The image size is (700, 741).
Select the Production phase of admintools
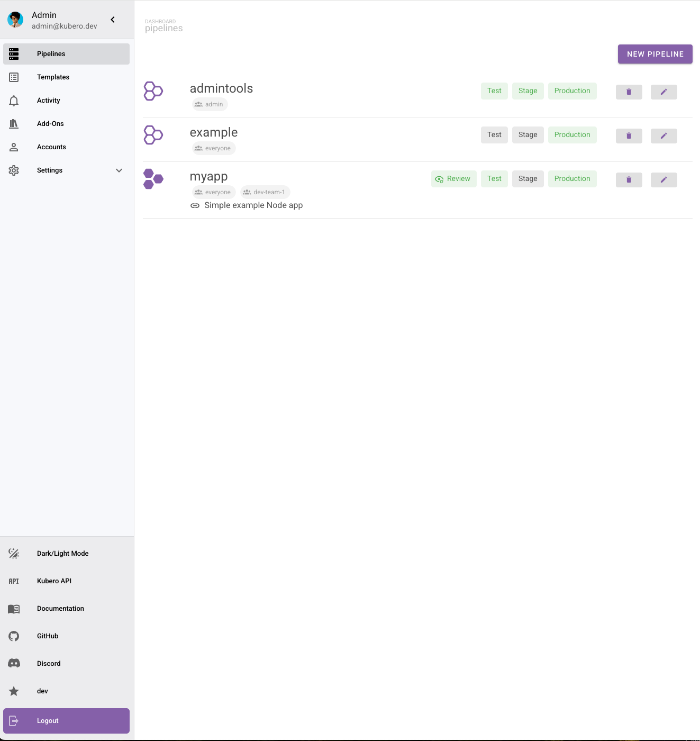(x=572, y=91)
